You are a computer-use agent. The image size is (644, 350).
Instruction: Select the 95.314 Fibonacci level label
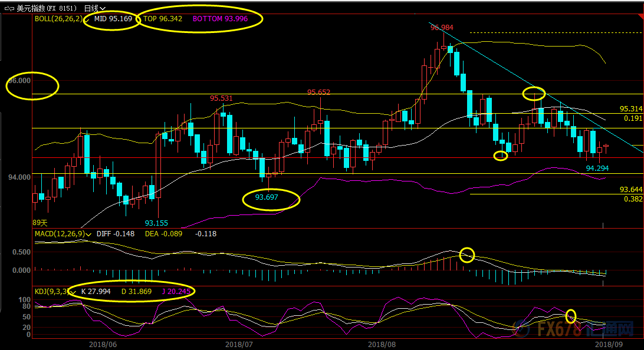pos(630,109)
